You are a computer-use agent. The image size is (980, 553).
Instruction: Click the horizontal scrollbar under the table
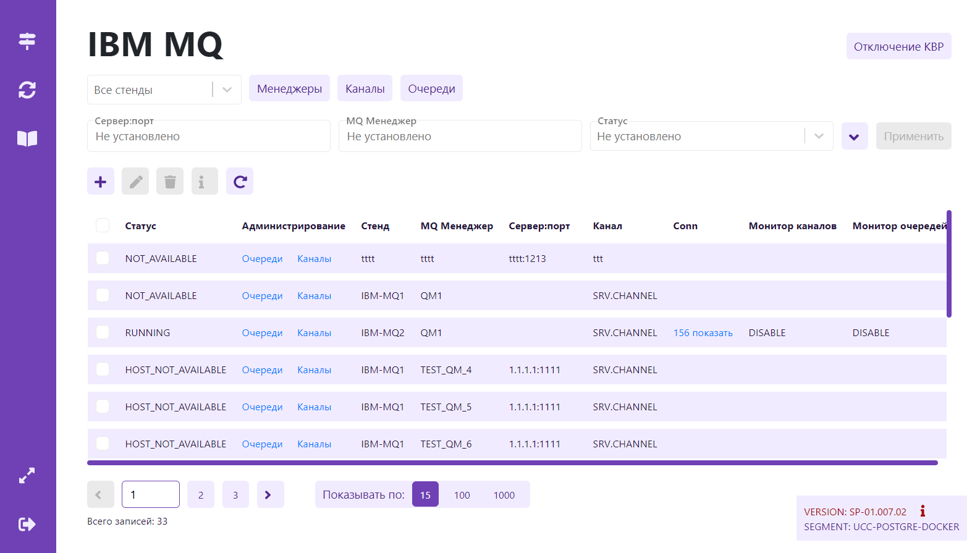tap(512, 462)
